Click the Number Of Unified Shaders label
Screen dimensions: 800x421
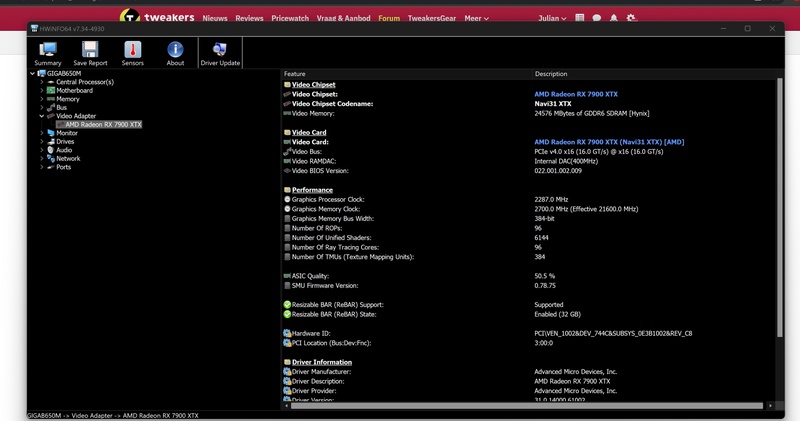331,238
